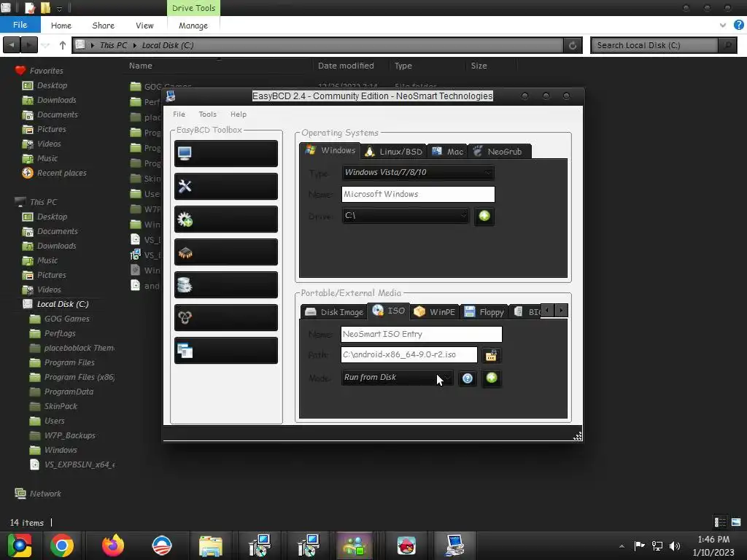Viewport: 747px width, 560px height.
Task: Open the EasyBCD Help menu
Action: point(239,114)
